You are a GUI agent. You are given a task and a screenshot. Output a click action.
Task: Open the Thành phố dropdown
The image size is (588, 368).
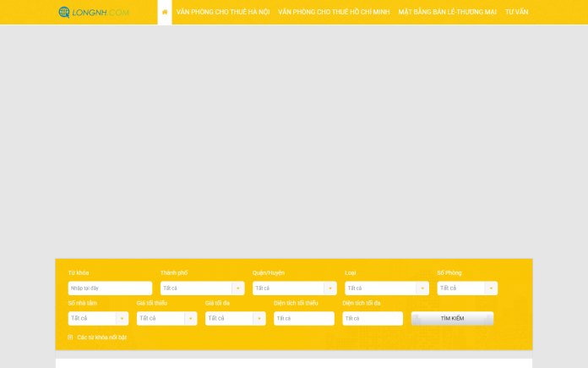tap(203, 288)
